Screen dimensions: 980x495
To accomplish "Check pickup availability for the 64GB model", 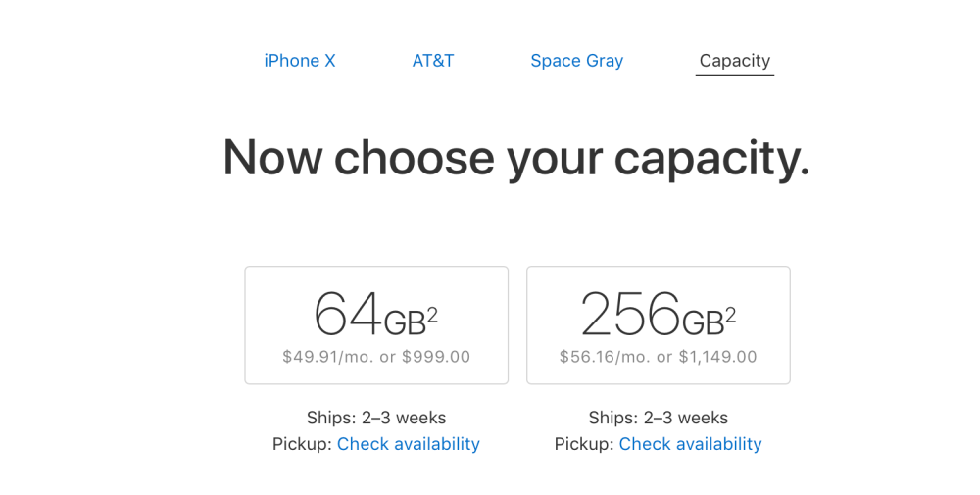I will coord(409,444).
